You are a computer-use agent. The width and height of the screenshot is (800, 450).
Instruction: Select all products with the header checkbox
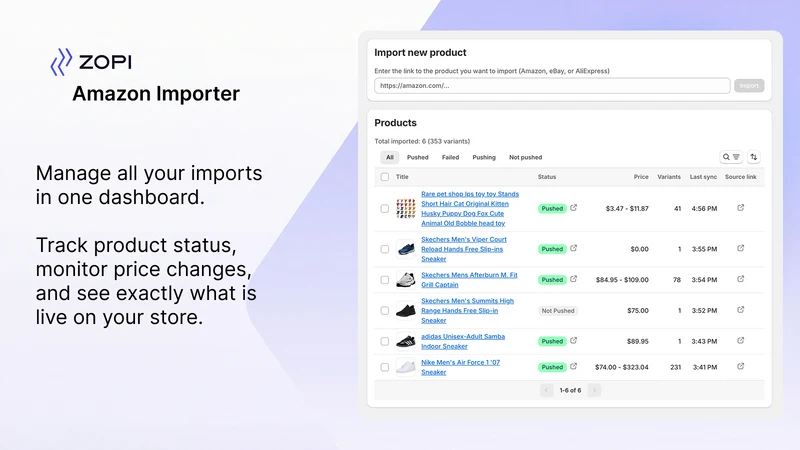pos(385,177)
